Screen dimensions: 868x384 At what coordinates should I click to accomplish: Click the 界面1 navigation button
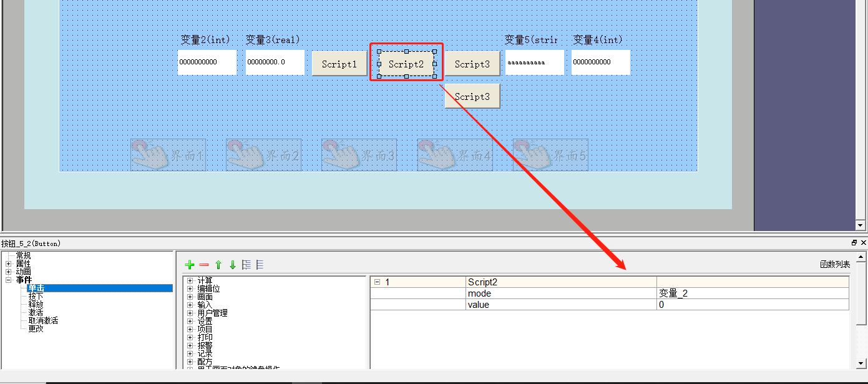168,155
